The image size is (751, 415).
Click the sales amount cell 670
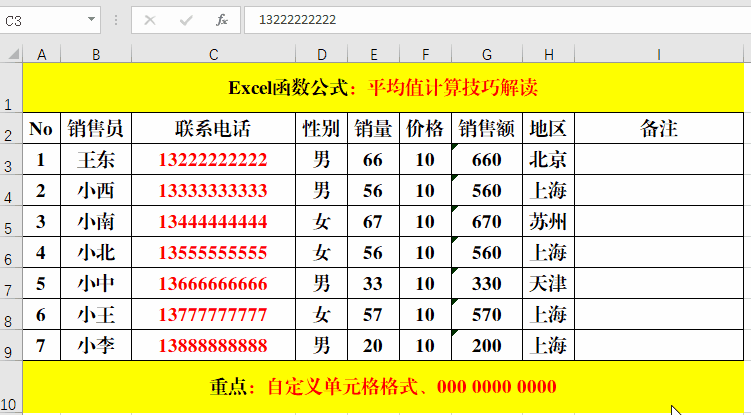tap(487, 221)
